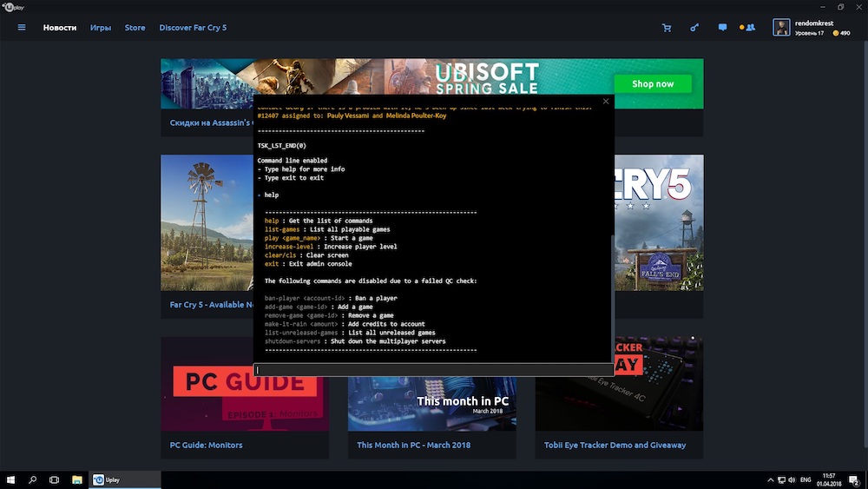Open the chat messages icon

[x=722, y=27]
